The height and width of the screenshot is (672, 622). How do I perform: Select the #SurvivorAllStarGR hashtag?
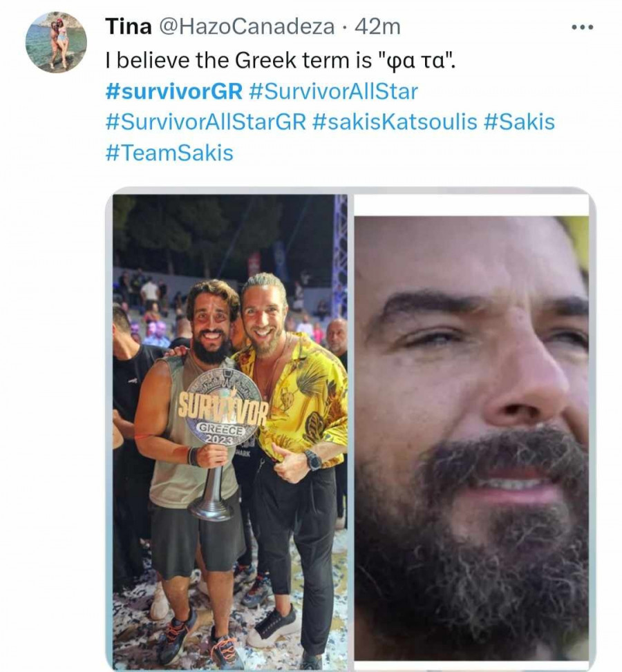click(205, 122)
